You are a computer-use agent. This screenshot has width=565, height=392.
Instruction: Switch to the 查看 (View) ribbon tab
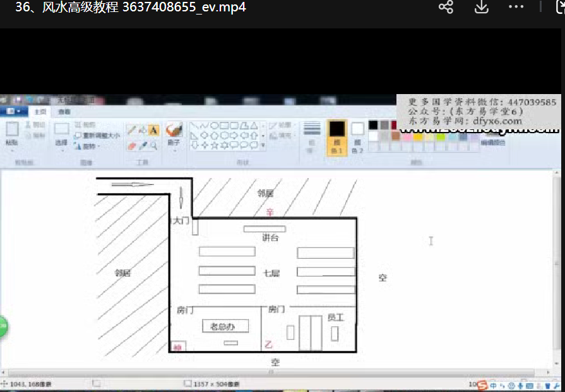click(64, 112)
